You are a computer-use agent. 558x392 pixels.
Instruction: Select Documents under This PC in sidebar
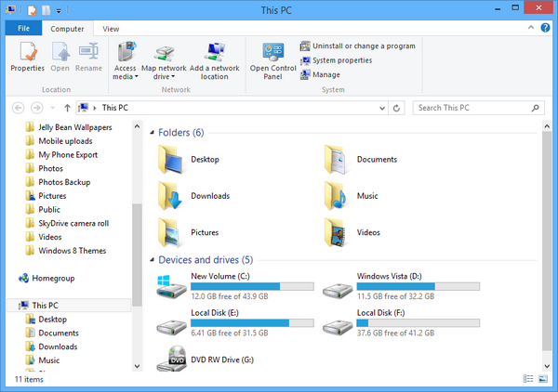[x=52, y=333]
